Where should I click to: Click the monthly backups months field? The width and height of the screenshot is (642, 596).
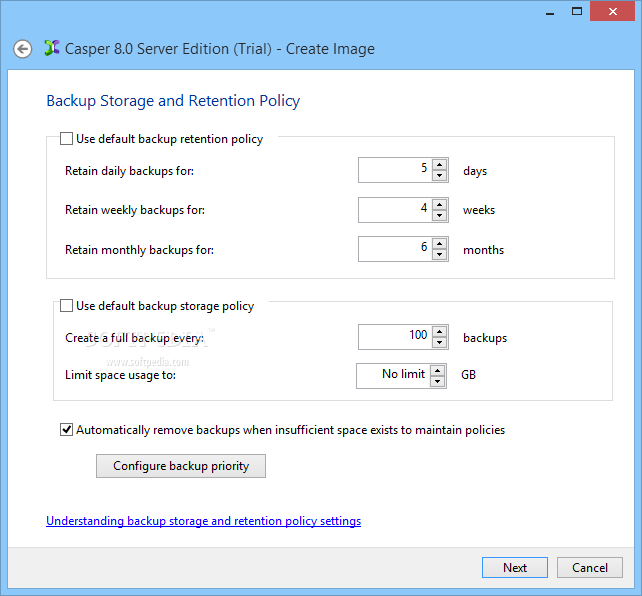395,249
